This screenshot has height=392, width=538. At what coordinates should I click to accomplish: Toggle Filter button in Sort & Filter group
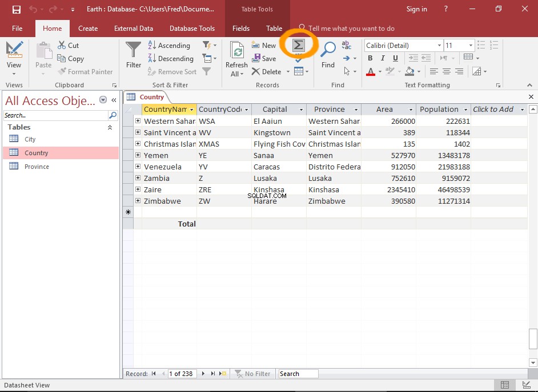206,72
